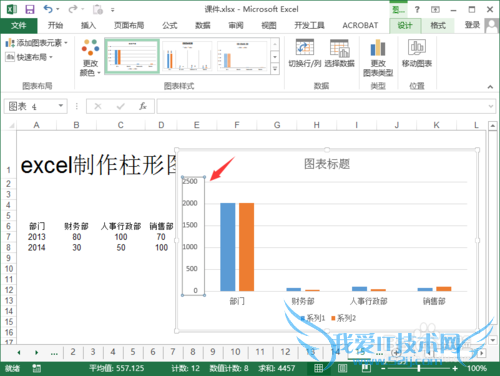Image resolution: width=500 pixels, height=376 pixels.
Task: Click the sheet tabs ellipsis button
Action: 54,353
